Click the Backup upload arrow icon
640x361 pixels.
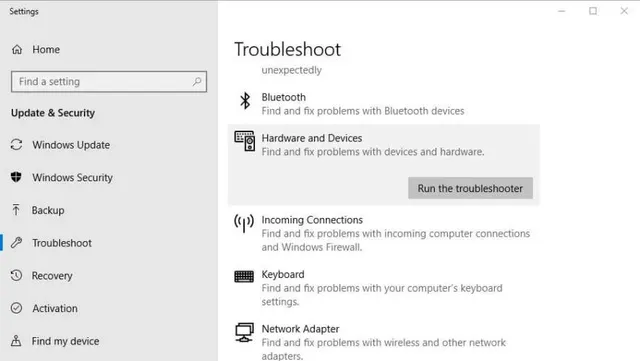16,210
